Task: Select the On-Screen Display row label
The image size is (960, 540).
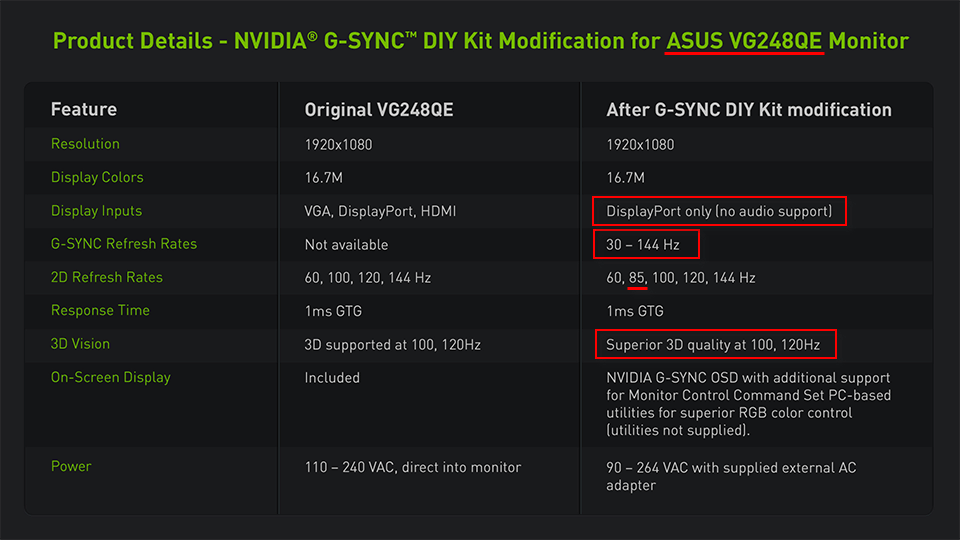Action: [x=111, y=377]
